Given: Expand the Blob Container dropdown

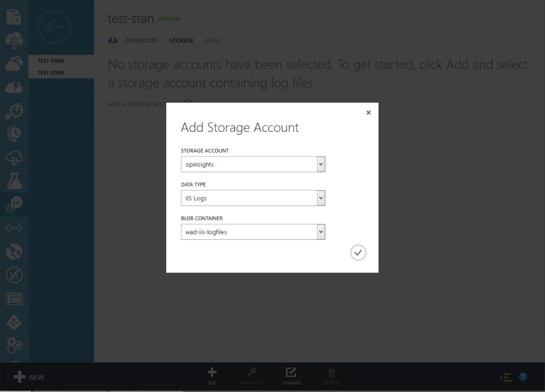Looking at the screenshot, I should 321,232.
